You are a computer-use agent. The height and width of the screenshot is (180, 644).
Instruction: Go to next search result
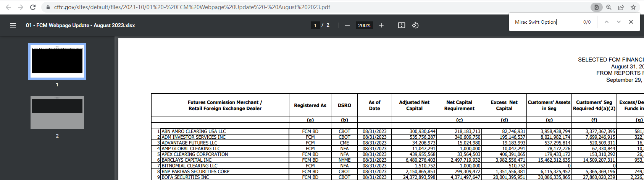(x=618, y=22)
